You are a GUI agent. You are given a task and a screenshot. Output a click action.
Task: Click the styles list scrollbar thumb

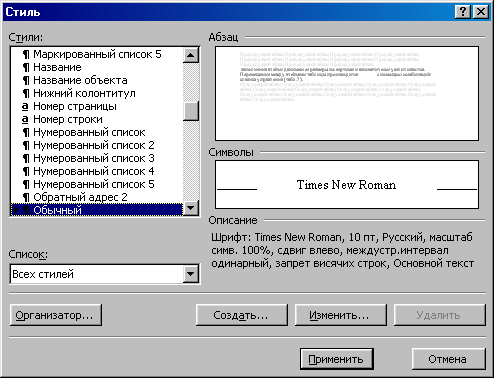191,111
